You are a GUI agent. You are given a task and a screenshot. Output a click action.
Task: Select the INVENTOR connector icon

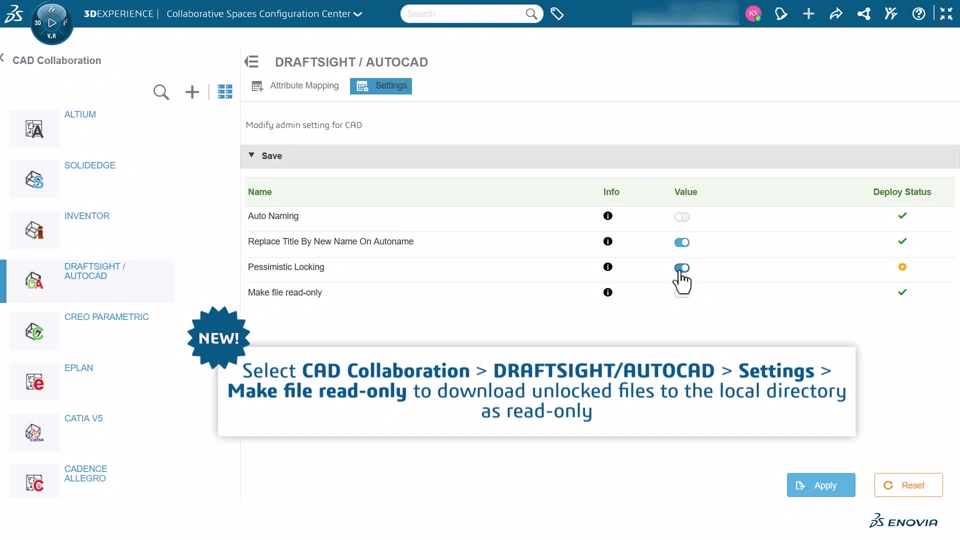34,230
